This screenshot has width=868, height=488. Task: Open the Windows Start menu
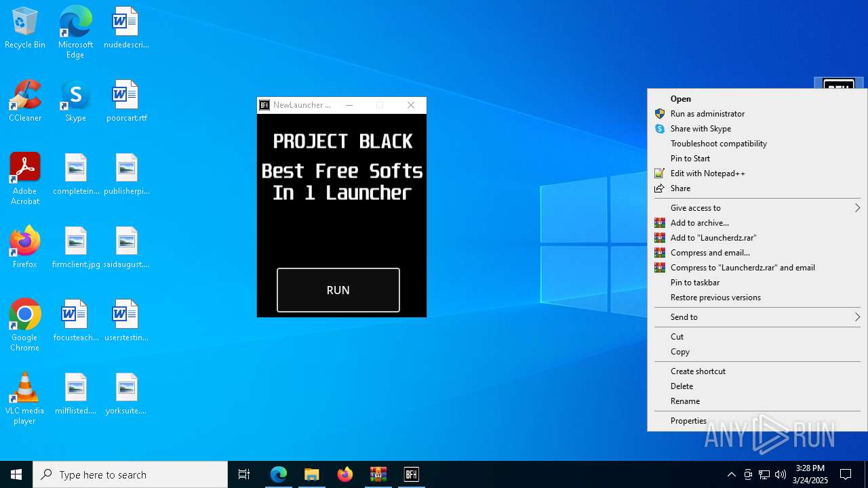(16, 474)
